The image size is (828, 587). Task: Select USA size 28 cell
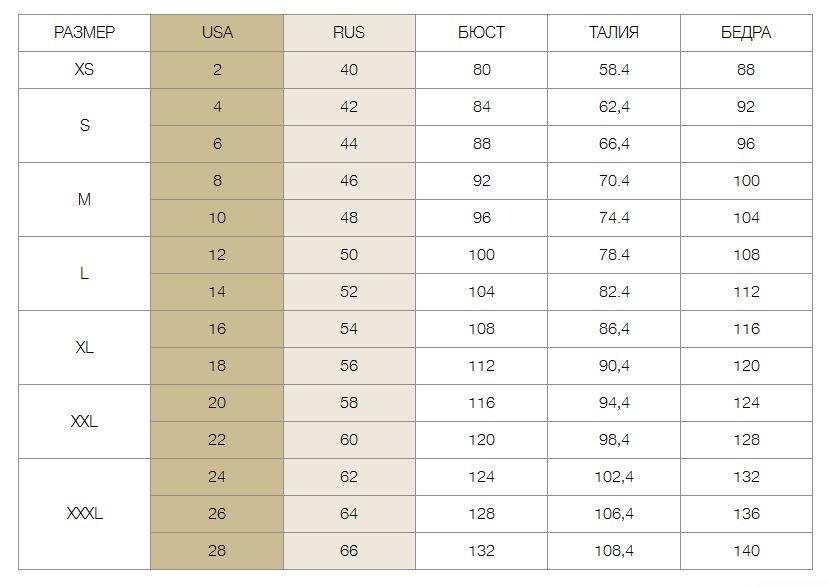pyautogui.click(x=217, y=550)
